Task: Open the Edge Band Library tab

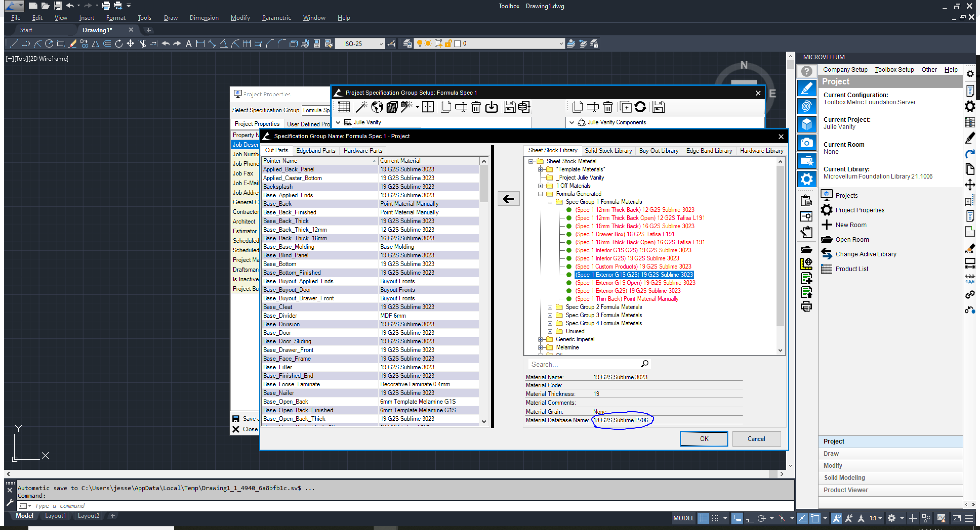Action: 709,150
